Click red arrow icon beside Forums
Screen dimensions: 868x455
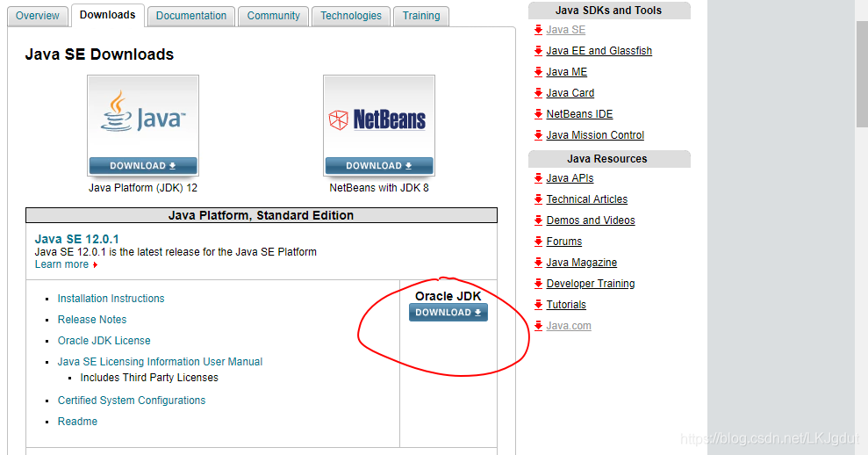(x=538, y=242)
